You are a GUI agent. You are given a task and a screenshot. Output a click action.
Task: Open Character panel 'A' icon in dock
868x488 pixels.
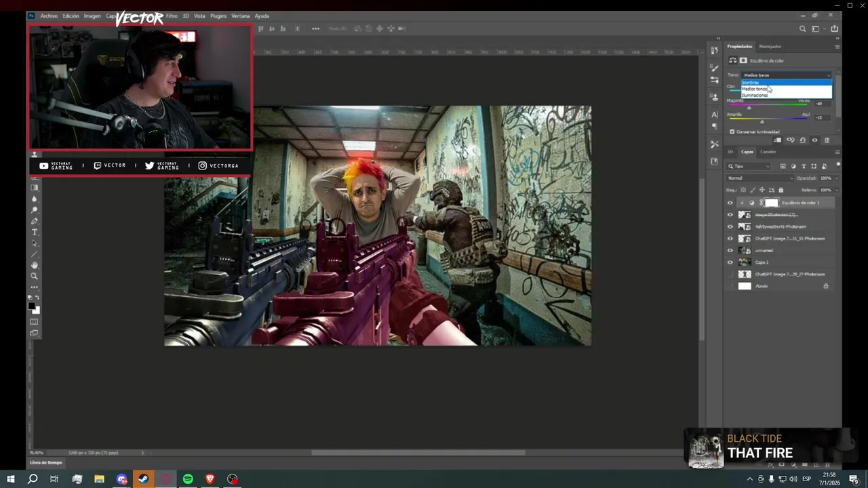click(x=714, y=115)
